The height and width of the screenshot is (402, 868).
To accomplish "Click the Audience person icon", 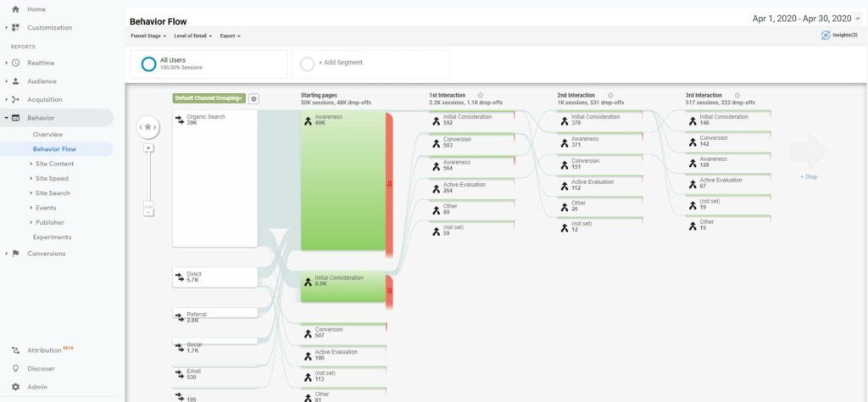I will pos(15,81).
